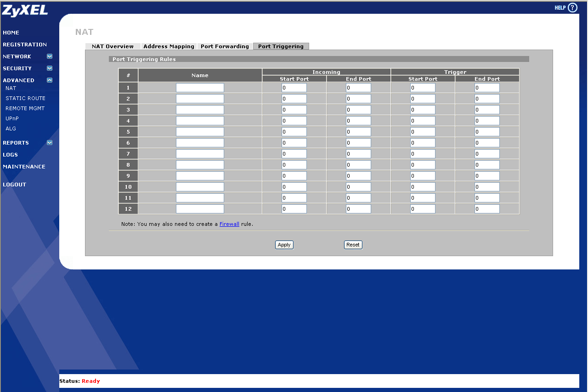588x392 pixels.
Task: Follow the Firewall link in the note
Action: point(229,224)
